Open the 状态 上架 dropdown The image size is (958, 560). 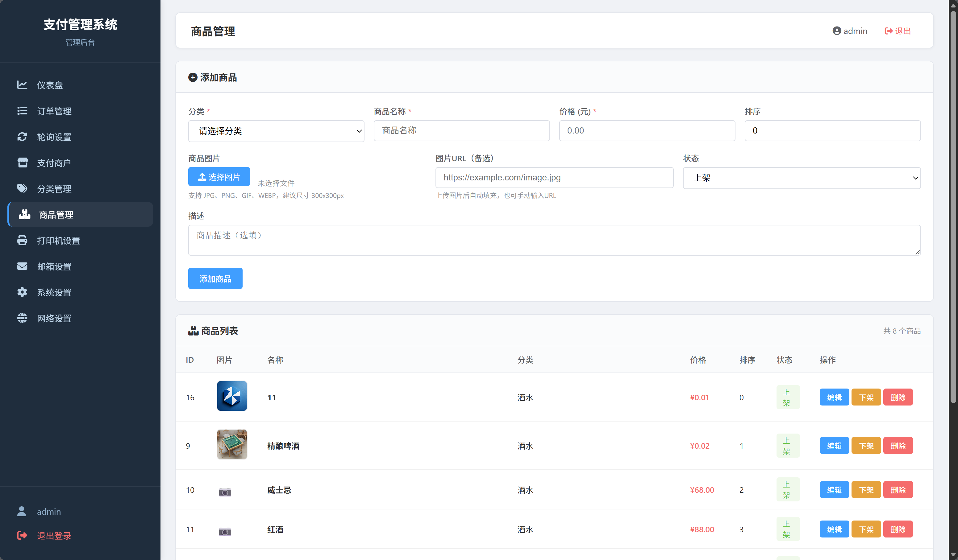coord(802,178)
